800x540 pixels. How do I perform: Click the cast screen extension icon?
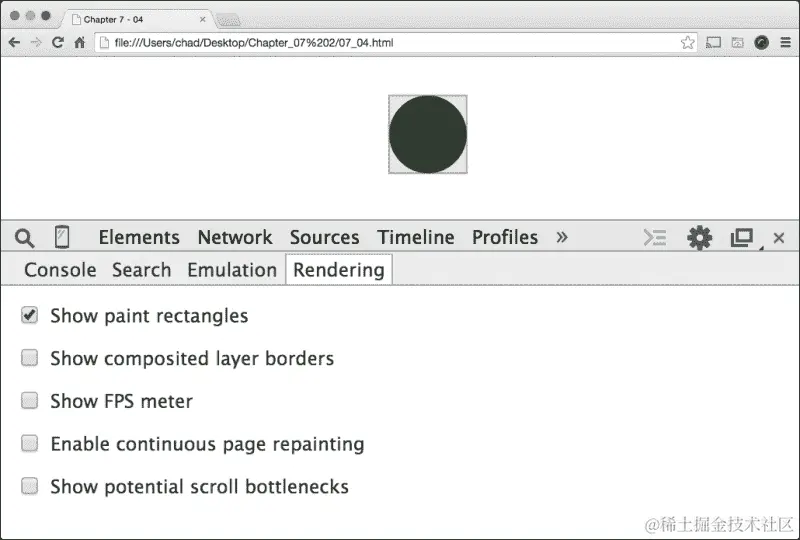pos(713,42)
